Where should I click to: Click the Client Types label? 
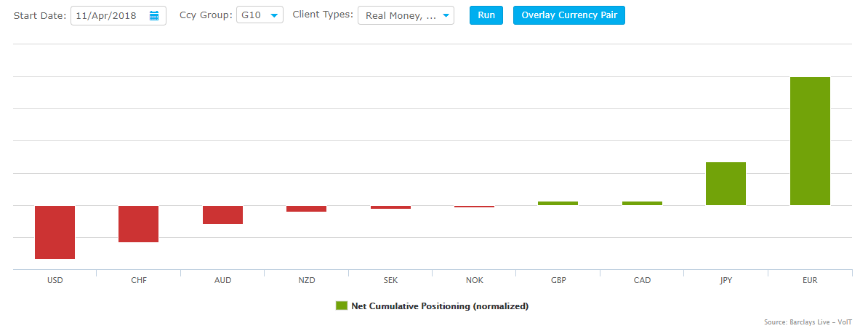[323, 15]
